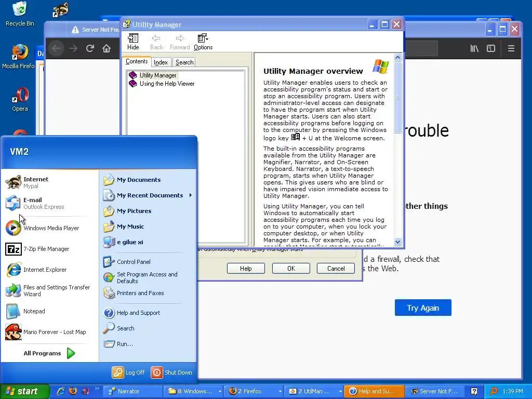Click Cancel in Utility Manager dialog
This screenshot has width=532, height=399.
click(x=336, y=269)
